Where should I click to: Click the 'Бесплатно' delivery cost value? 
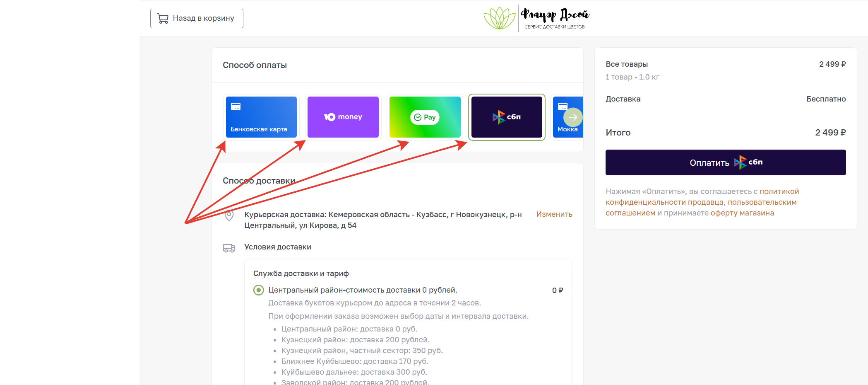pos(826,99)
